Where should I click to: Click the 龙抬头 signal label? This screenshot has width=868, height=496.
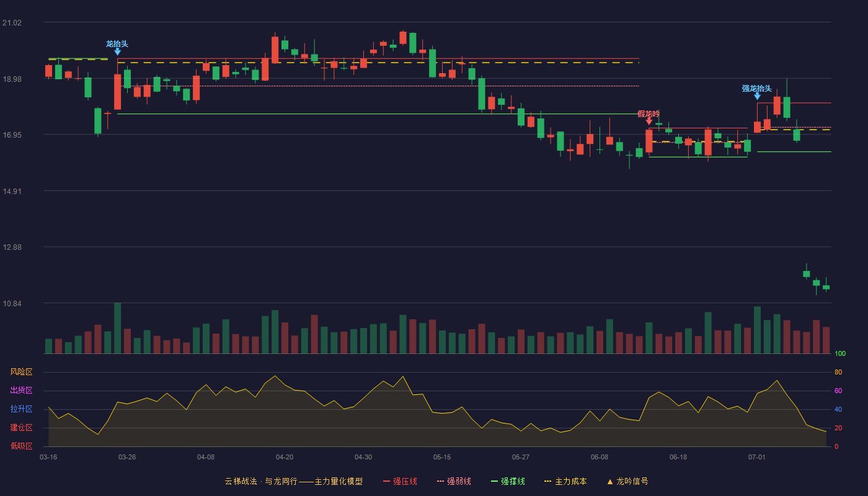(117, 44)
